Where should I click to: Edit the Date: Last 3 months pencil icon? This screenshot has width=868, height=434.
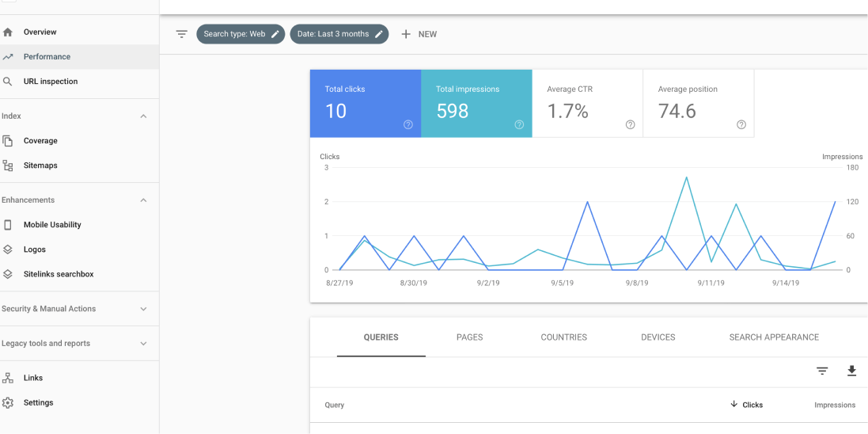coord(379,34)
